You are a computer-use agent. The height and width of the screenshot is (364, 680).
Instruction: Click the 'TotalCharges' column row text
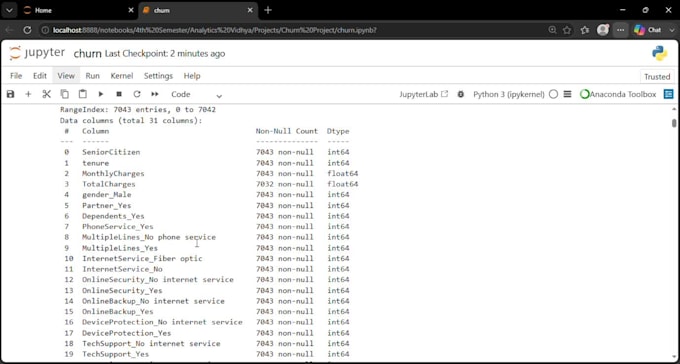109,184
